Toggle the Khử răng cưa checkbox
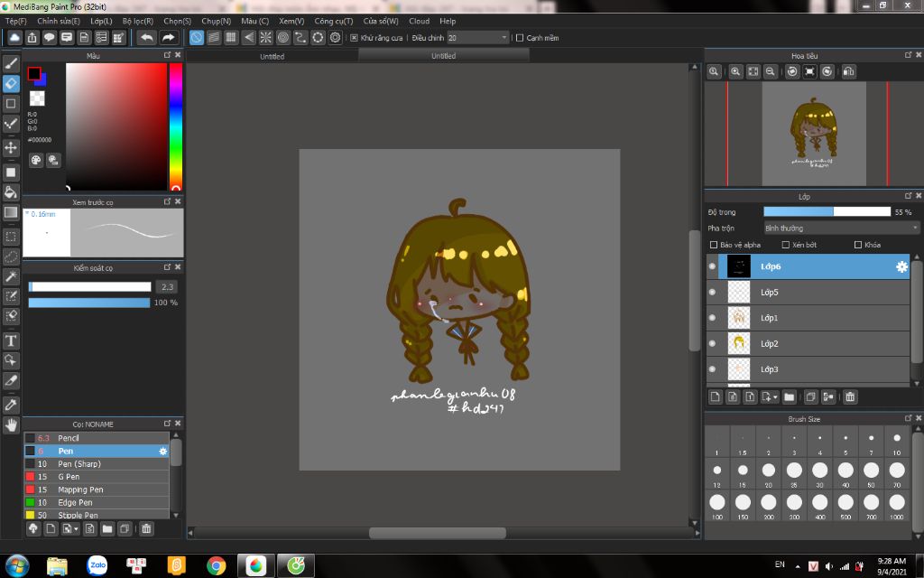Screen dimensions: 924x578 click(354, 38)
